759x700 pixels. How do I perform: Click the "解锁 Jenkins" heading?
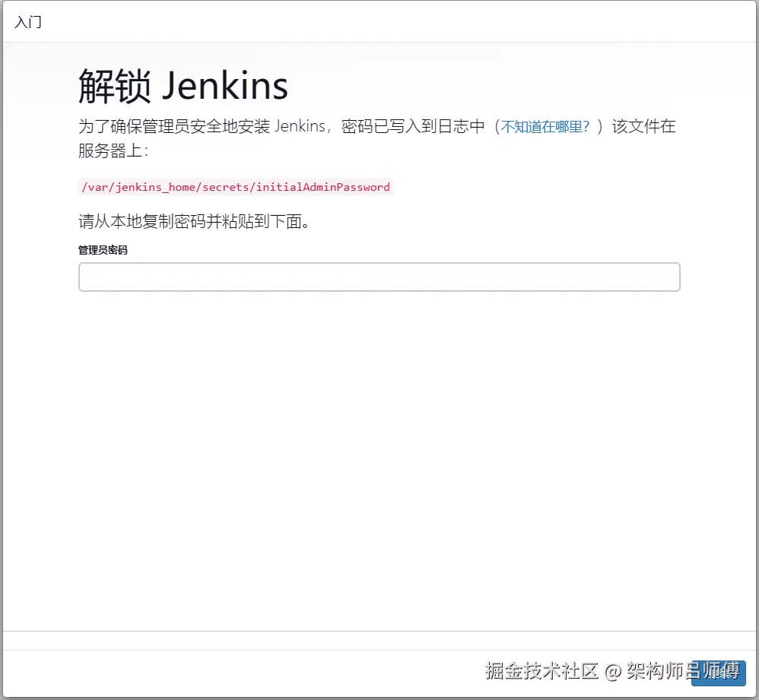(x=183, y=86)
